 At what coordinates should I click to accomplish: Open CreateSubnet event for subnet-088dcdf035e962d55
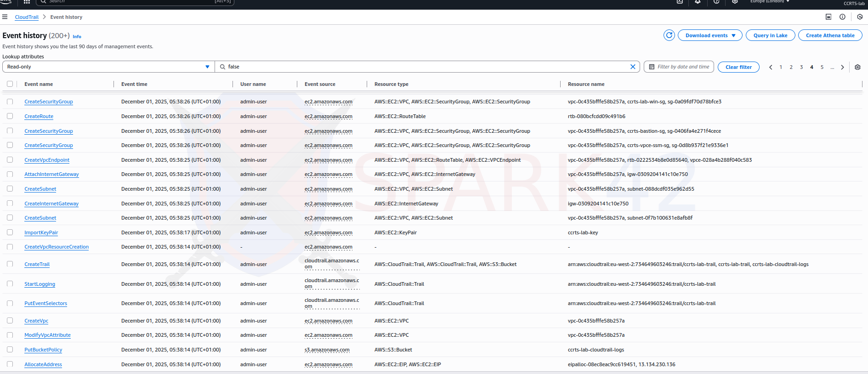40,189
